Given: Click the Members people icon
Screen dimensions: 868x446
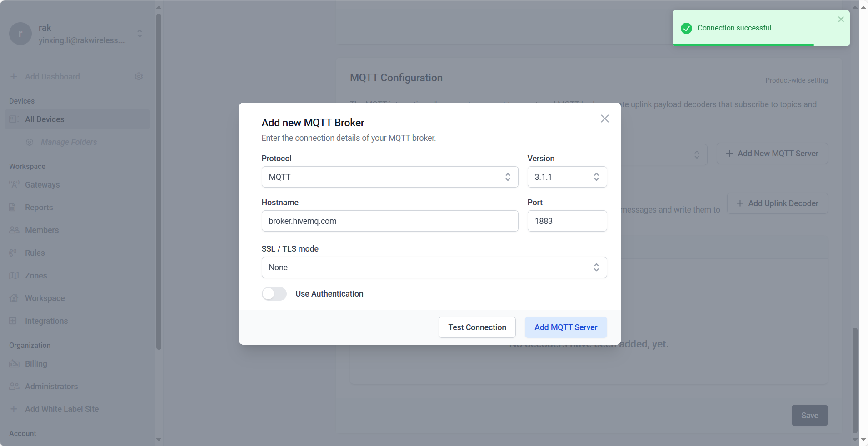Looking at the screenshot, I should [14, 230].
